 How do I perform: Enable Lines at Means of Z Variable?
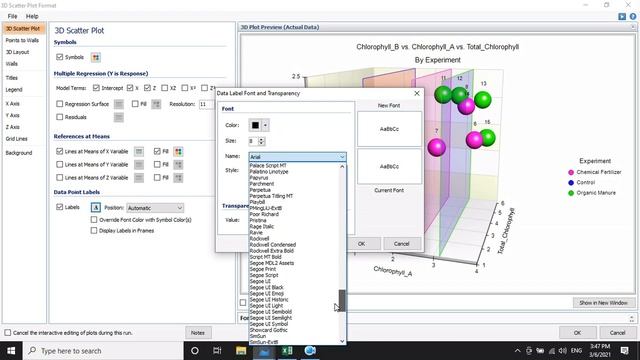(x=60, y=178)
